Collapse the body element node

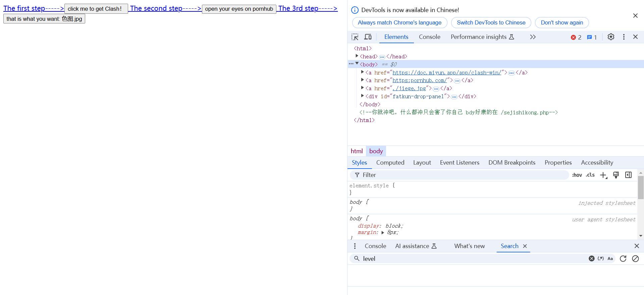[357, 63]
